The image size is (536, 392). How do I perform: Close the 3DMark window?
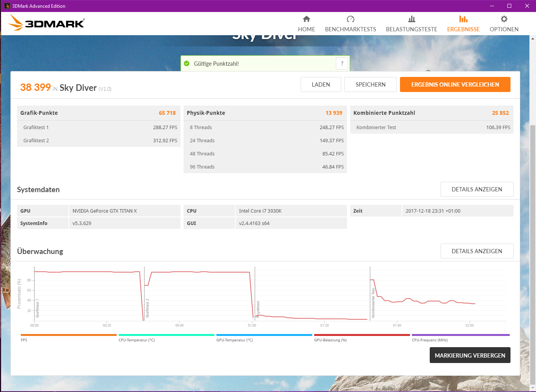[x=527, y=6]
